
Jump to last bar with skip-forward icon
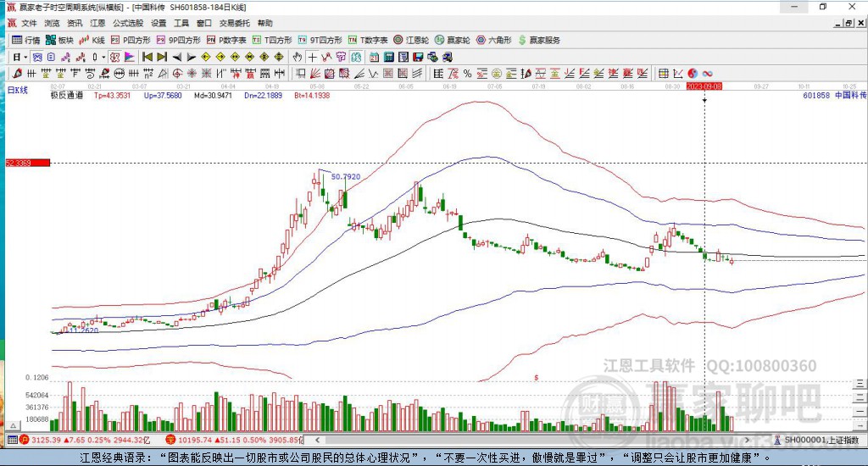click(162, 57)
